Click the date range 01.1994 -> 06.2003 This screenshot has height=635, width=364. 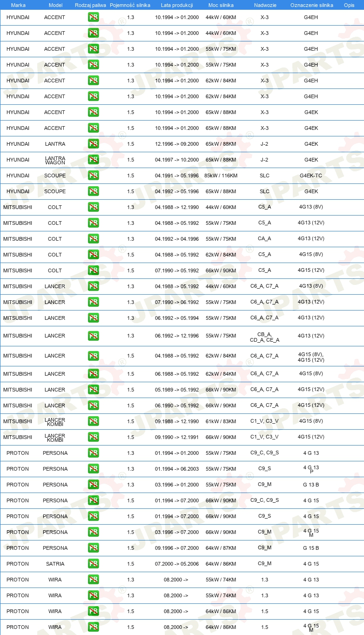[x=177, y=469]
